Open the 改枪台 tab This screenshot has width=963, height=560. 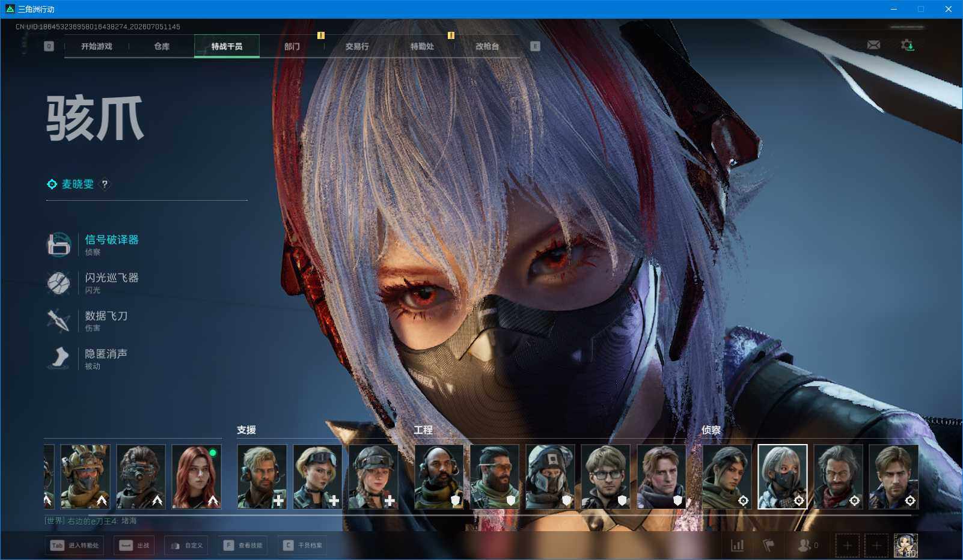click(x=487, y=46)
